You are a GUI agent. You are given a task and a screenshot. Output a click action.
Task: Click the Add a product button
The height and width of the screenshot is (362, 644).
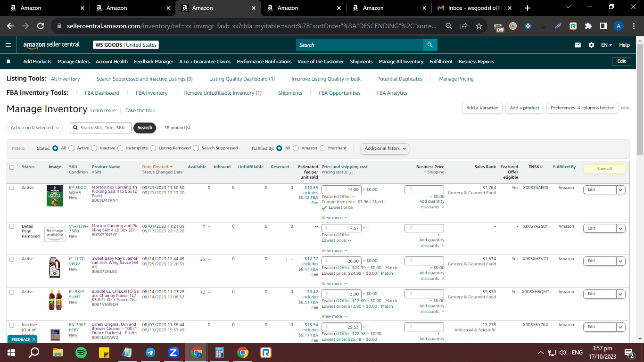(x=524, y=108)
